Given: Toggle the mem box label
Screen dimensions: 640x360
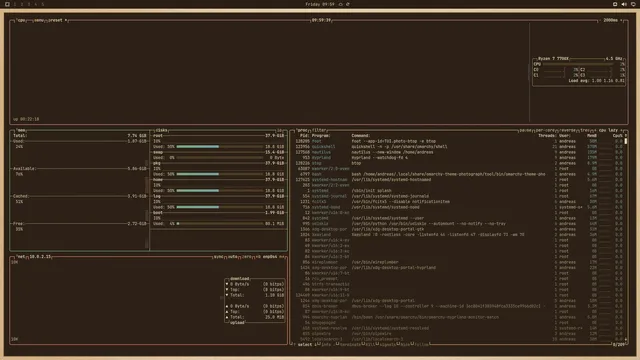Looking at the screenshot, I should click(21, 130).
